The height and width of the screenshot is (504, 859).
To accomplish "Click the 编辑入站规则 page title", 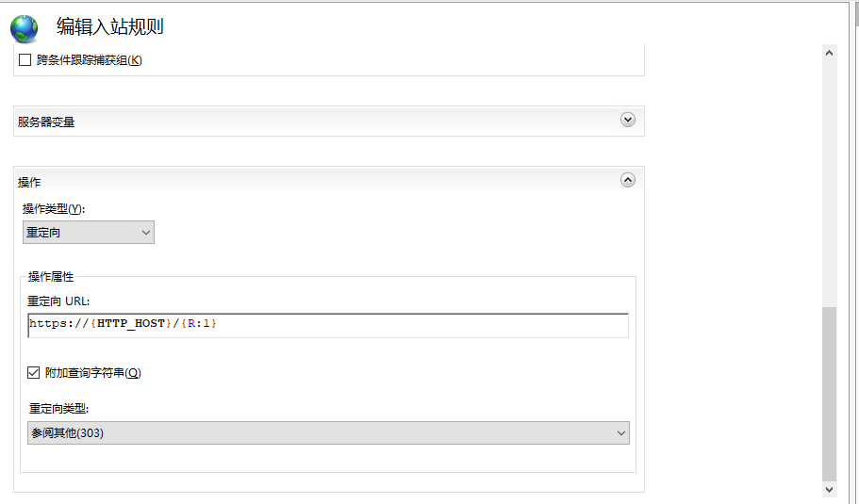I will pos(109,26).
